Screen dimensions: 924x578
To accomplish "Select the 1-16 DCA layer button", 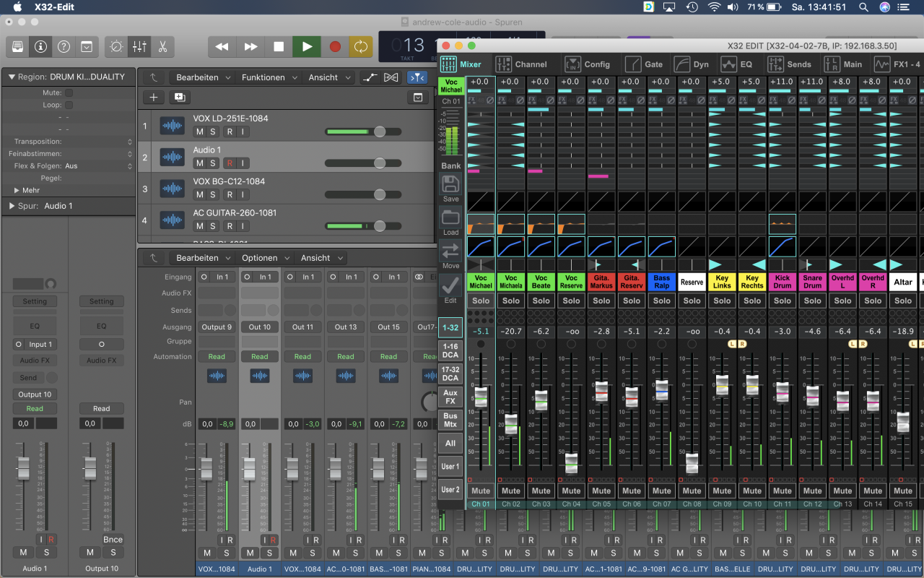I will pyautogui.click(x=450, y=350).
